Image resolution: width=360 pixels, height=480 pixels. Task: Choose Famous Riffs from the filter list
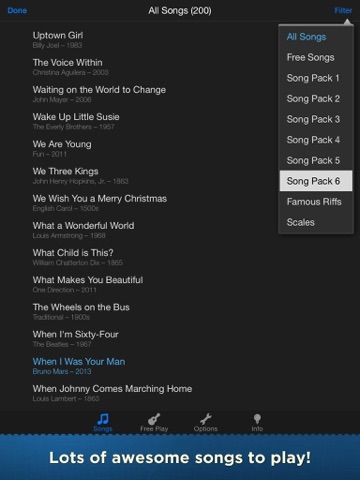coord(316,202)
